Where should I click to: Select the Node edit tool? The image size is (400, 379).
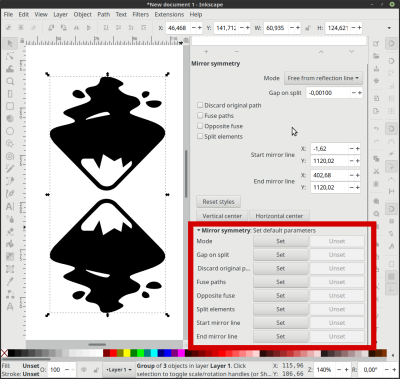pyautogui.click(x=10, y=56)
